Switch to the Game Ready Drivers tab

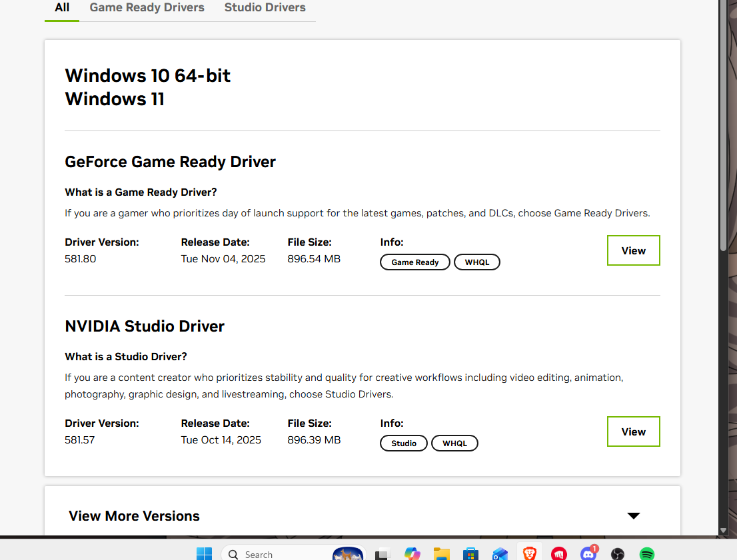(x=147, y=8)
